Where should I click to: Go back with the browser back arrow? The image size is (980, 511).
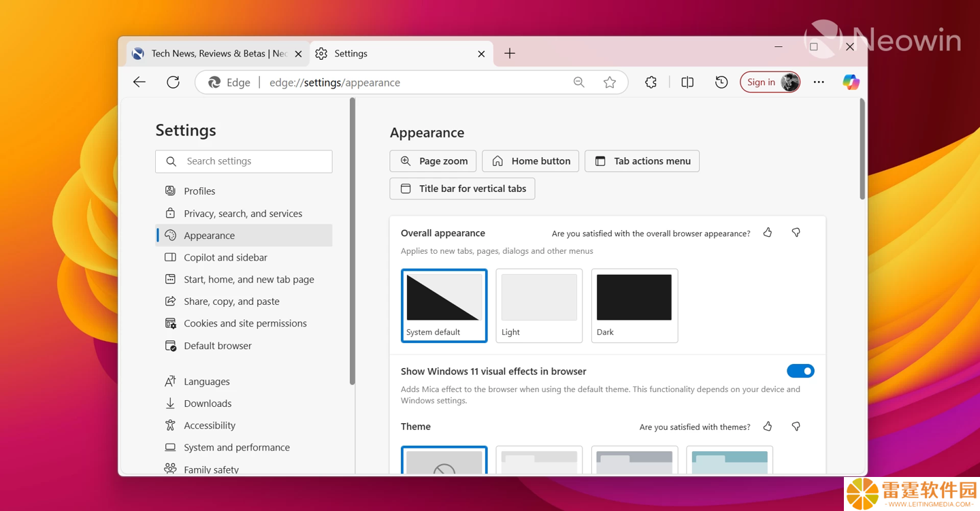pyautogui.click(x=140, y=82)
